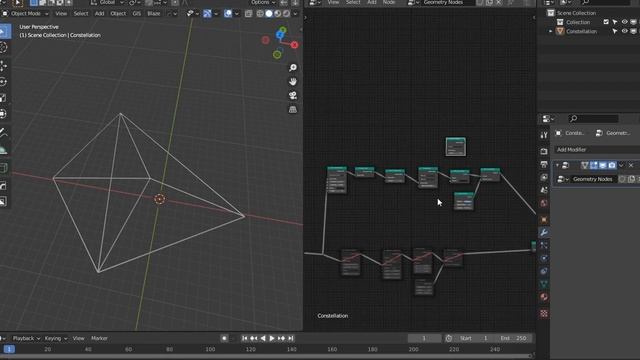Click the red X axis on navigation gizmo
Screen dimensions: 640x360
294,45
